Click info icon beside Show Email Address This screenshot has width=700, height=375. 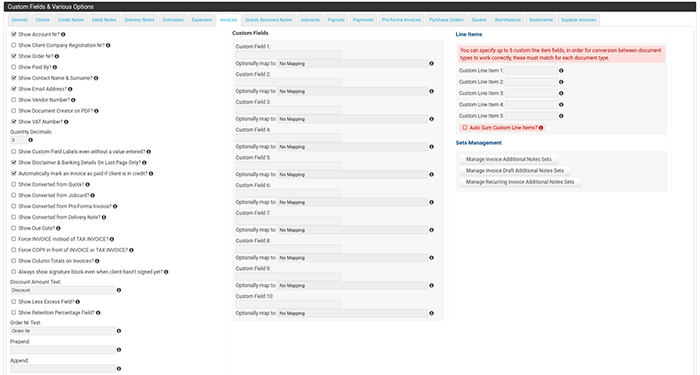[x=70, y=89]
